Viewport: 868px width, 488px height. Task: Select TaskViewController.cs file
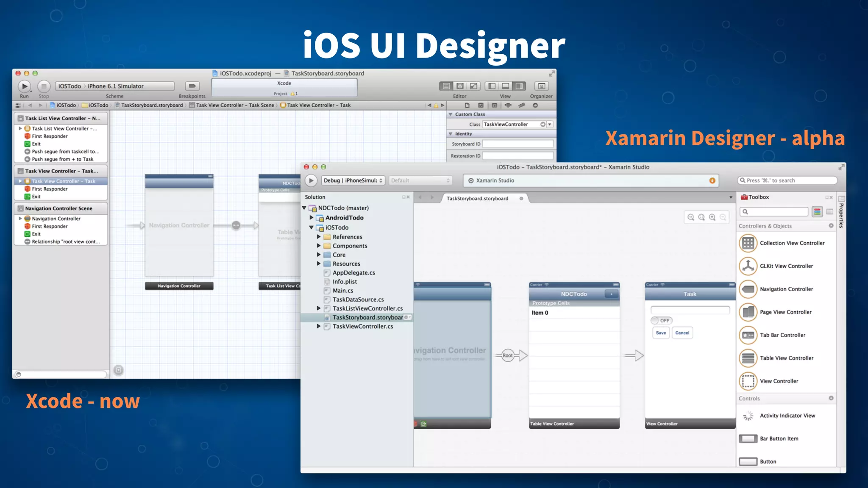[x=358, y=327]
